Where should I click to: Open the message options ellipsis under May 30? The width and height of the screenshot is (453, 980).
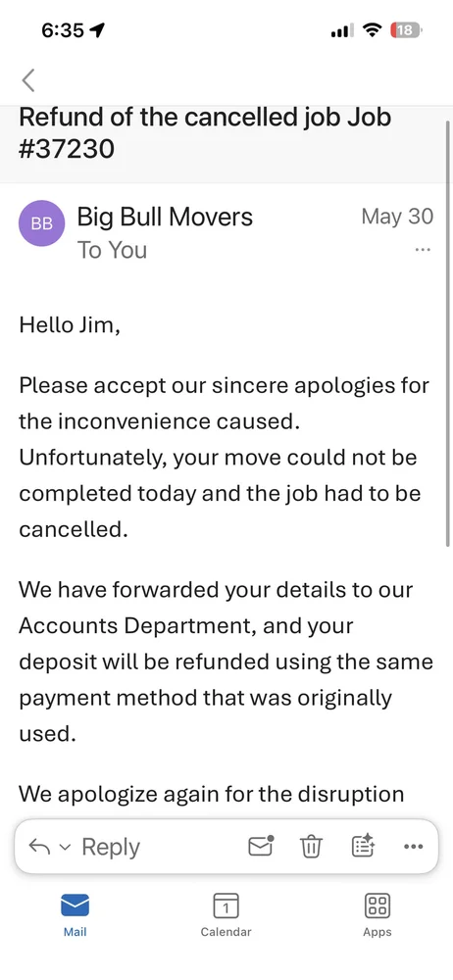pyautogui.click(x=423, y=250)
